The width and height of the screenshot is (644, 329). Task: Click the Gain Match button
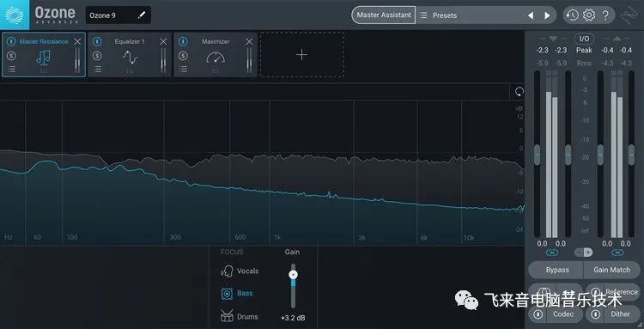pos(611,270)
